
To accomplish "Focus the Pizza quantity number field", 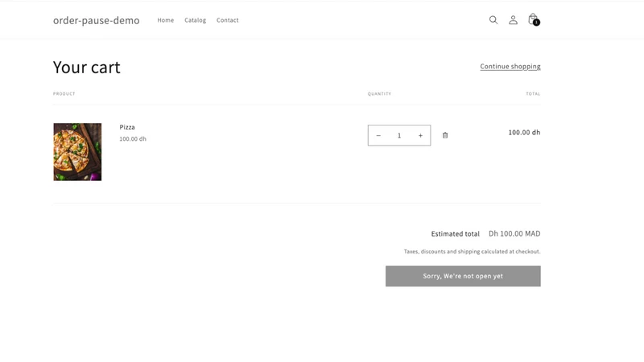I will click(x=399, y=135).
